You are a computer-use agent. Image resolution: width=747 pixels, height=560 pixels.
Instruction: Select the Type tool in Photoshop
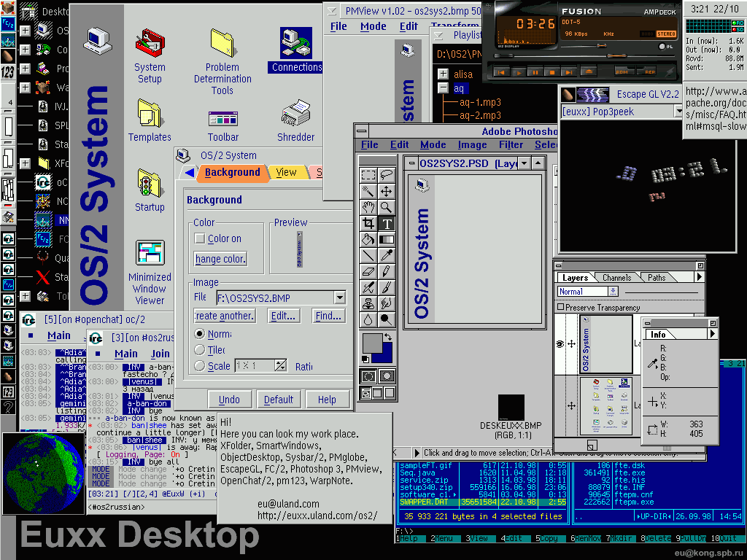tap(387, 223)
